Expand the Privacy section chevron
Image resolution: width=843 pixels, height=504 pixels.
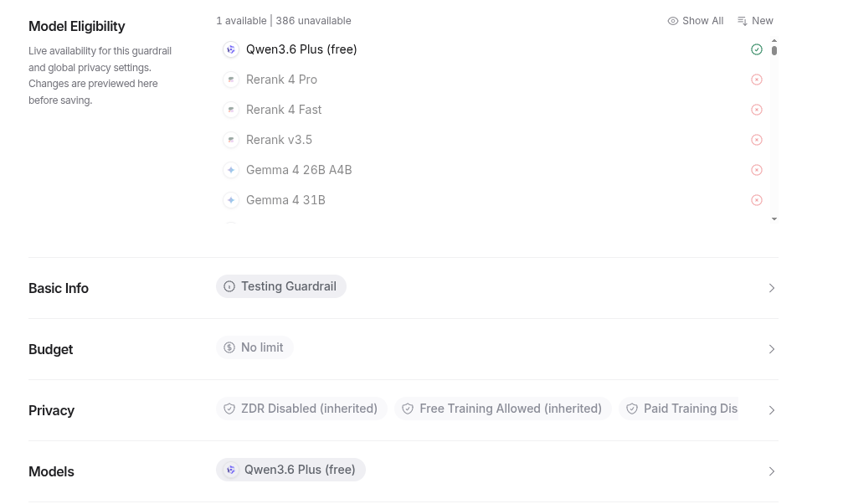coord(772,411)
